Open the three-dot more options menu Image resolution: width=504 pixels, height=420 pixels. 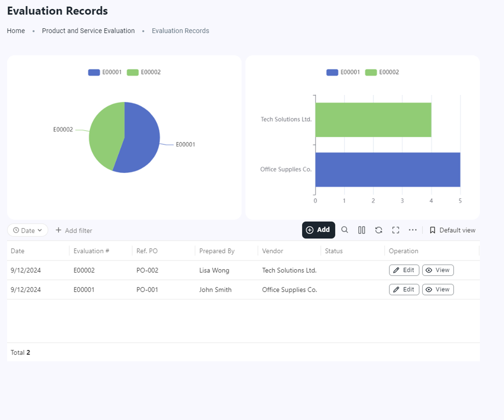click(412, 230)
